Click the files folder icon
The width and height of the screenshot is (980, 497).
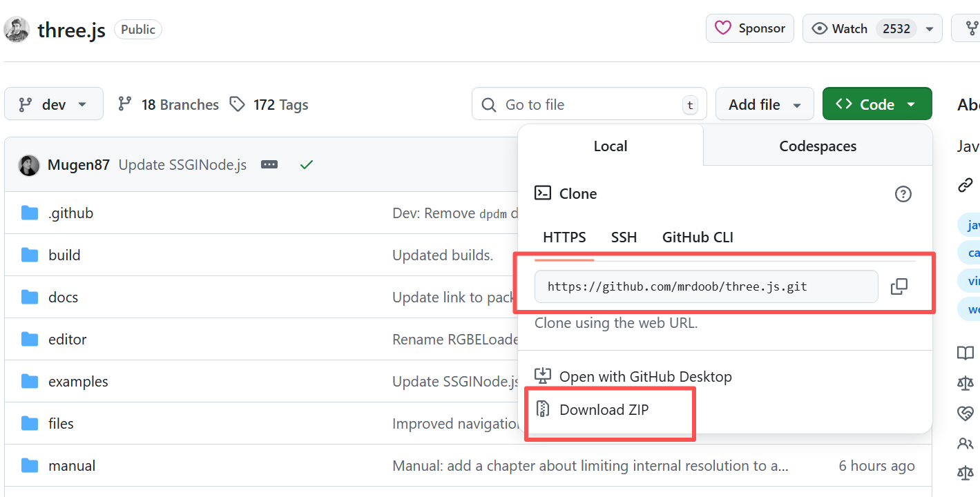(30, 423)
